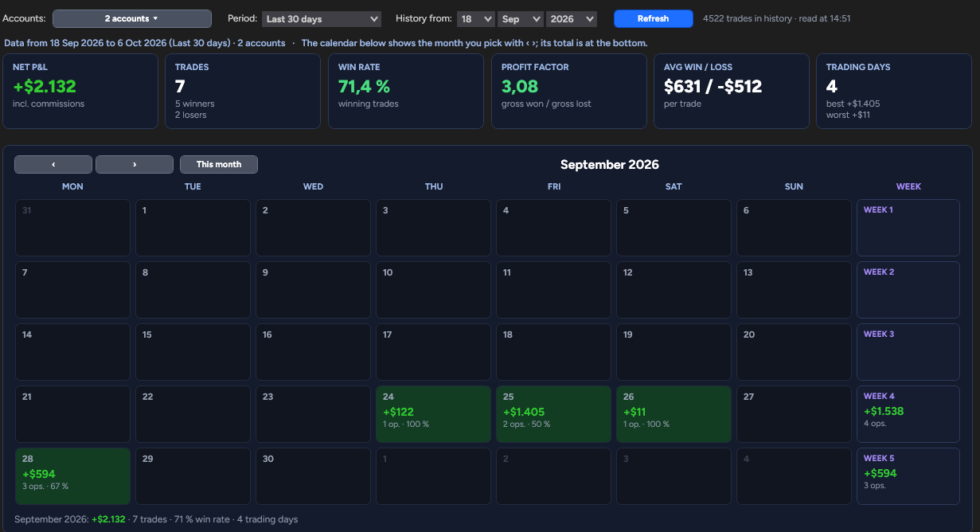Click the September 2026 monthly total footer line

[x=156, y=519]
